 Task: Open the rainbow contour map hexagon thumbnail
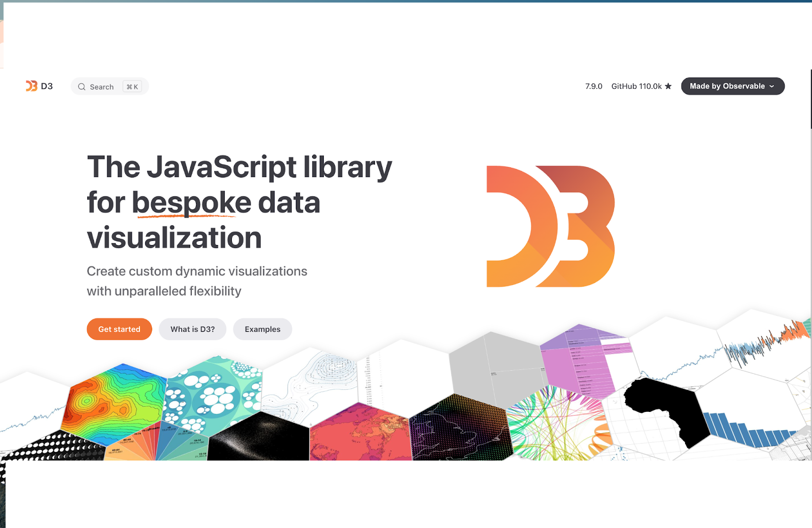(114, 404)
